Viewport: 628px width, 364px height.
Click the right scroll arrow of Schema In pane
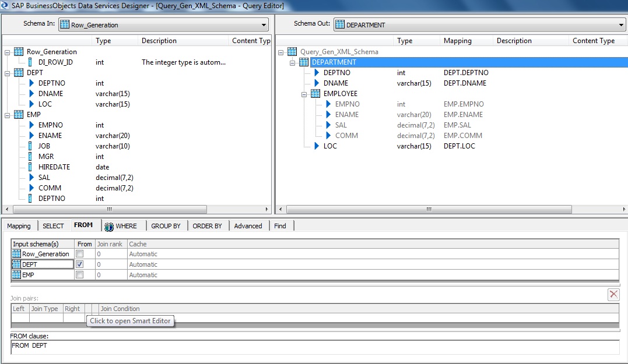point(266,209)
